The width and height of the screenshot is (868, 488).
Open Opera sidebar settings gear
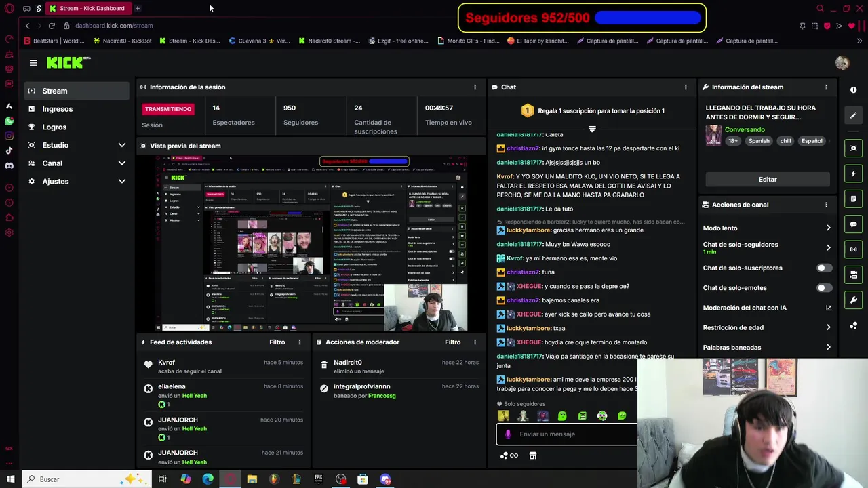9,232
